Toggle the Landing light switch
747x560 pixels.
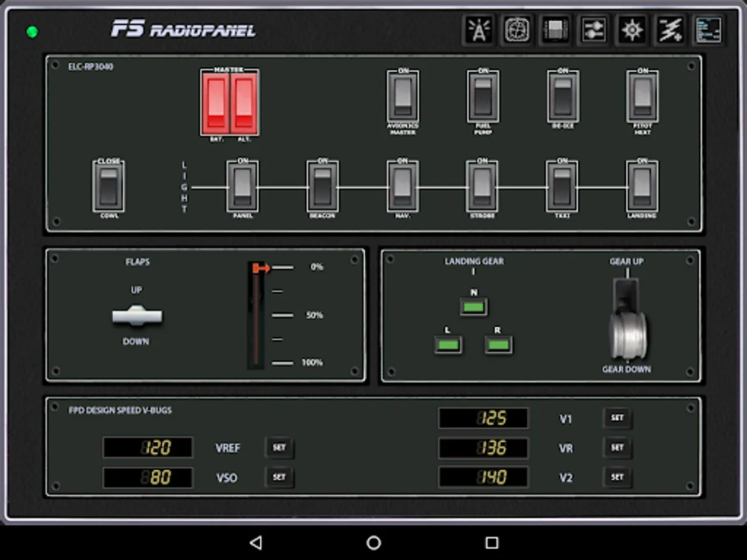[642, 187]
